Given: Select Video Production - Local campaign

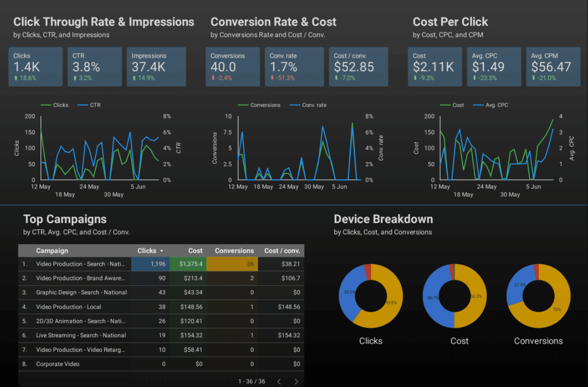Looking at the screenshot, I should (x=161, y=307).
